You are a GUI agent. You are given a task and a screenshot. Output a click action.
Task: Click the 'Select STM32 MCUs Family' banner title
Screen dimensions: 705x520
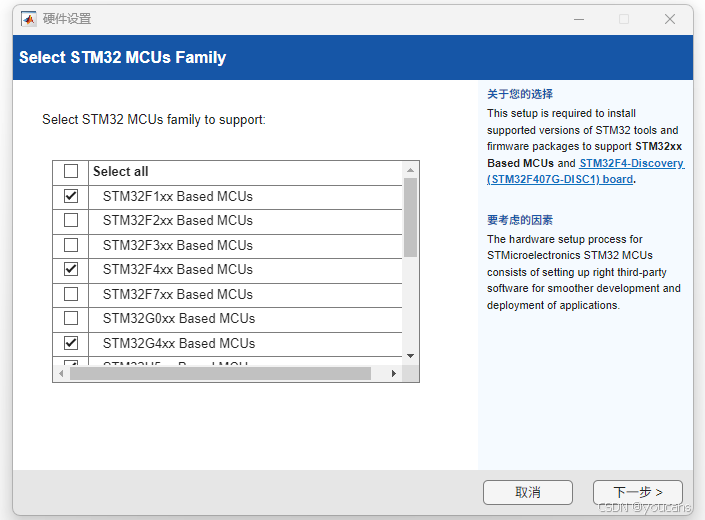tap(122, 58)
